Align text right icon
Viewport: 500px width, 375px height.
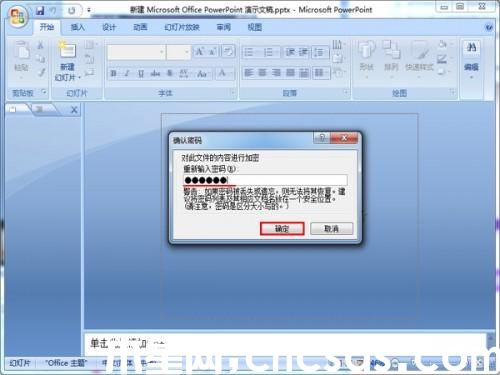click(276, 72)
